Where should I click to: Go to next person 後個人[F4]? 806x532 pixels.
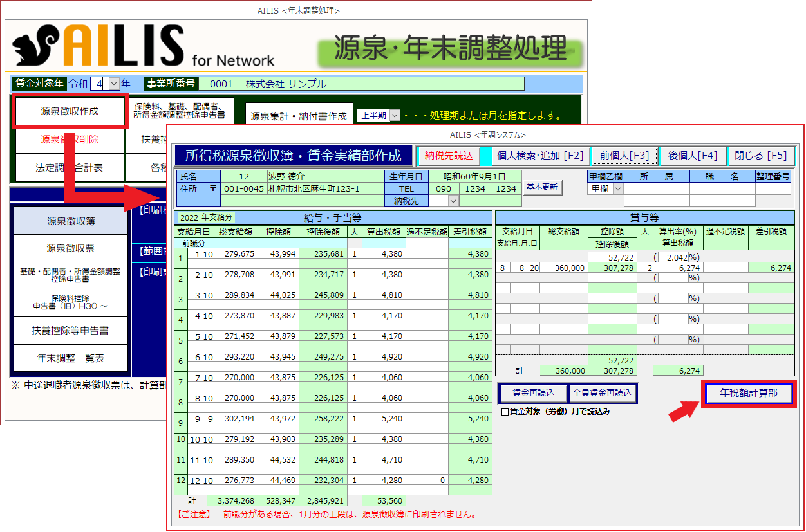(x=693, y=156)
